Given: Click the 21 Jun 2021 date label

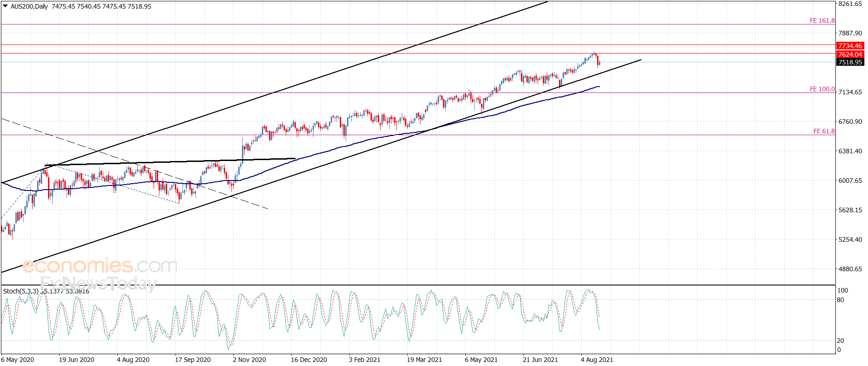Looking at the screenshot, I should (x=540, y=360).
